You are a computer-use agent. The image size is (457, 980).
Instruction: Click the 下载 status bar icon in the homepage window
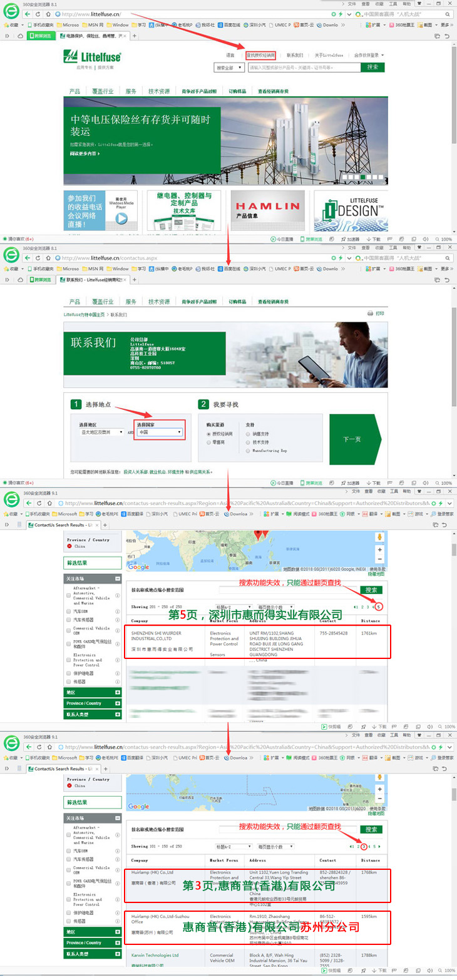(374, 239)
